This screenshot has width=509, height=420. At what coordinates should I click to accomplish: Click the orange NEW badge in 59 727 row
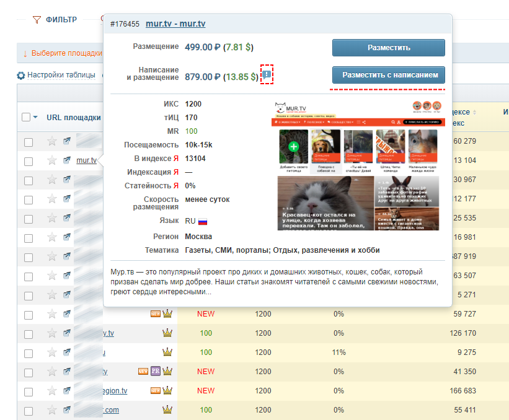tap(156, 313)
